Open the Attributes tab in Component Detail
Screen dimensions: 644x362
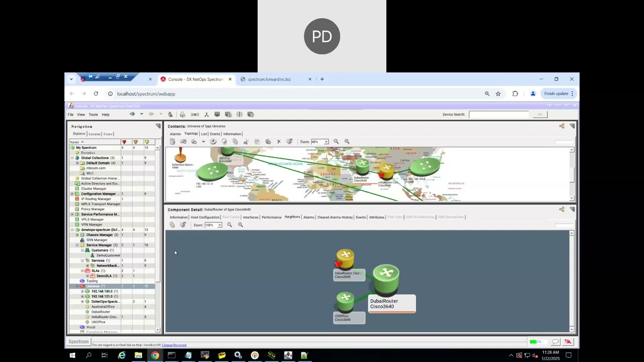point(377,217)
